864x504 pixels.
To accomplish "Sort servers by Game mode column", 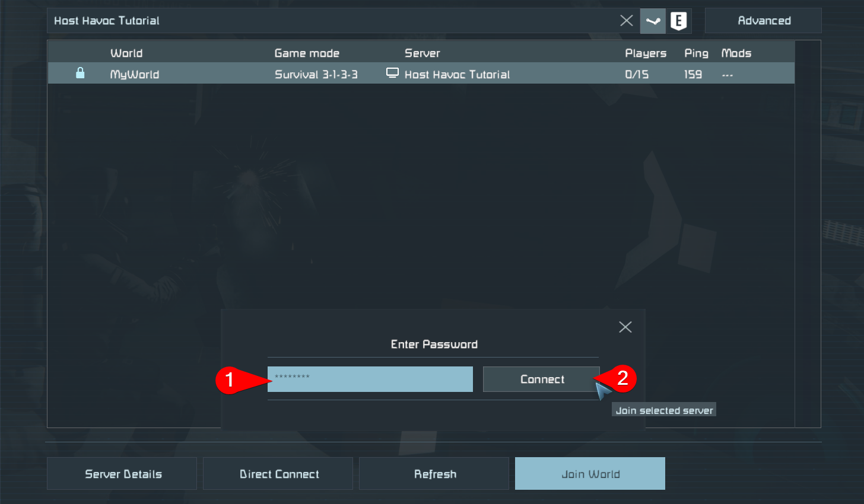I will tap(307, 53).
